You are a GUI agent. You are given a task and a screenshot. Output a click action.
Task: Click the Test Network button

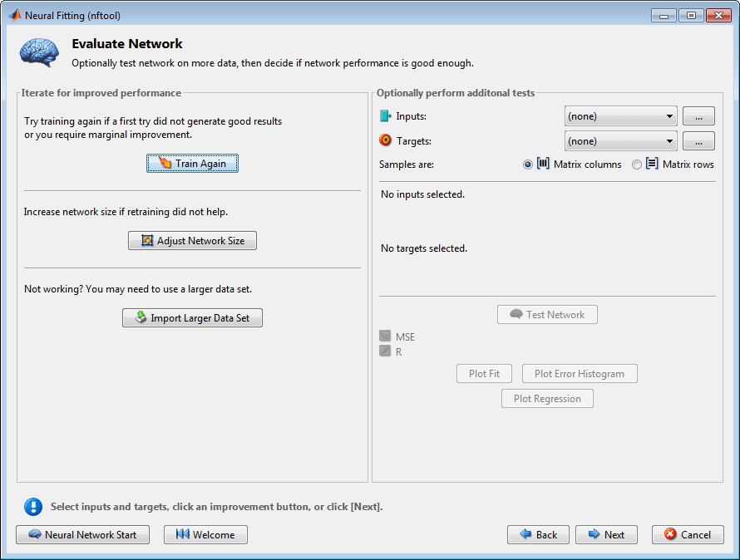point(547,315)
